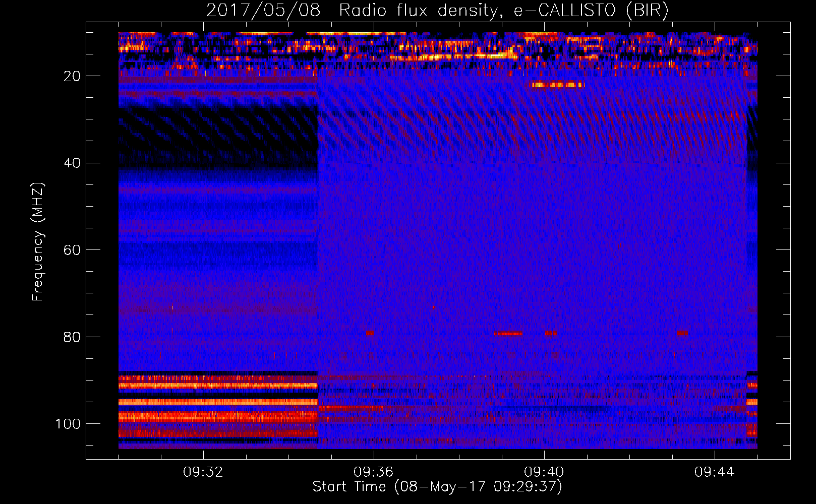
Task: Click the 40 frequency tick label
Action: click(72, 163)
